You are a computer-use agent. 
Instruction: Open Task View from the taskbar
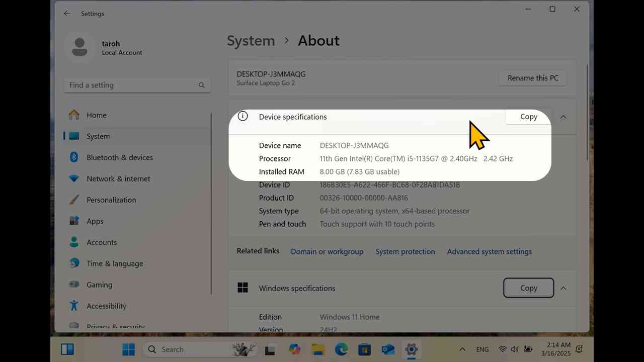click(270, 349)
